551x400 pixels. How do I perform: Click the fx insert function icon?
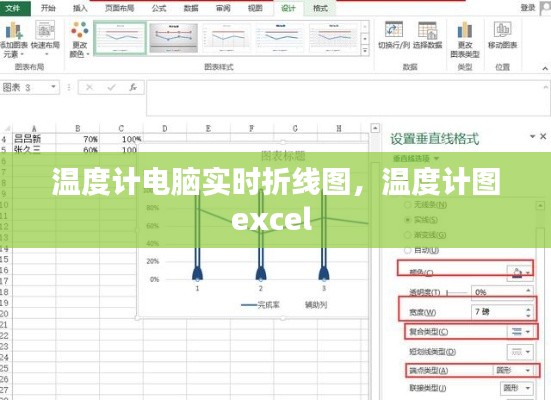coord(133,87)
